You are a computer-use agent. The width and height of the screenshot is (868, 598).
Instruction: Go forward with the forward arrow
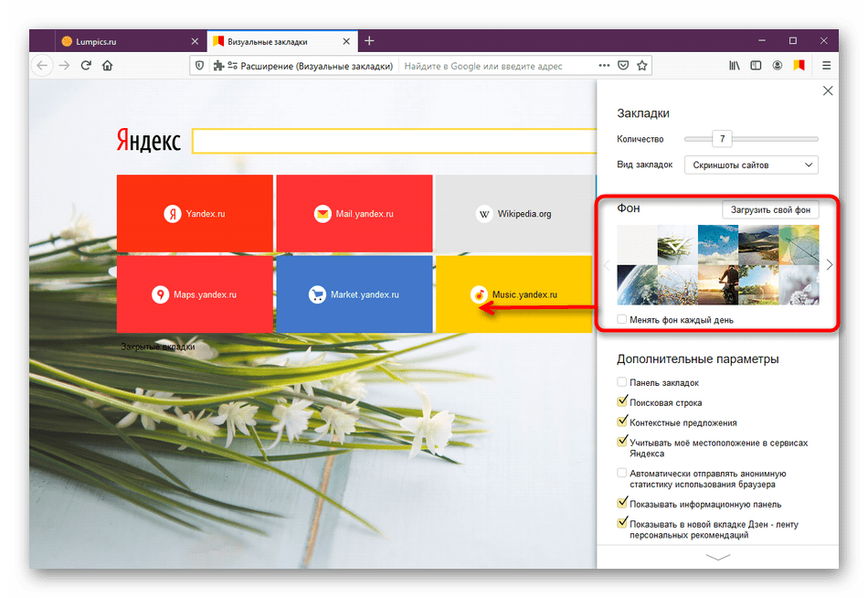coord(64,66)
